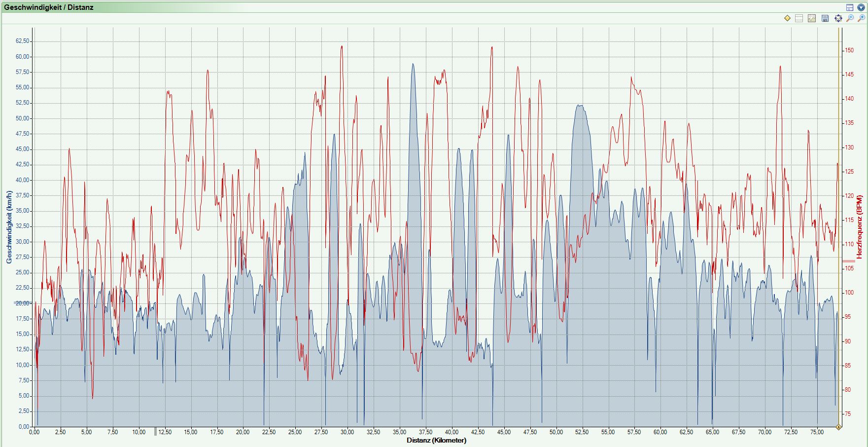
Task: Click the 75,00 distance axis tick label
Action: coord(817,432)
